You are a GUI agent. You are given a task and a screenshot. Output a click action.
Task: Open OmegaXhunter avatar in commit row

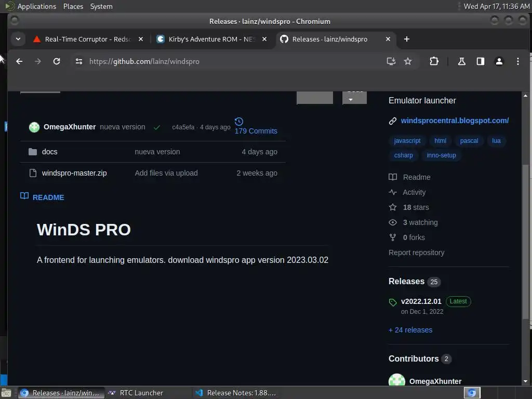click(34, 127)
